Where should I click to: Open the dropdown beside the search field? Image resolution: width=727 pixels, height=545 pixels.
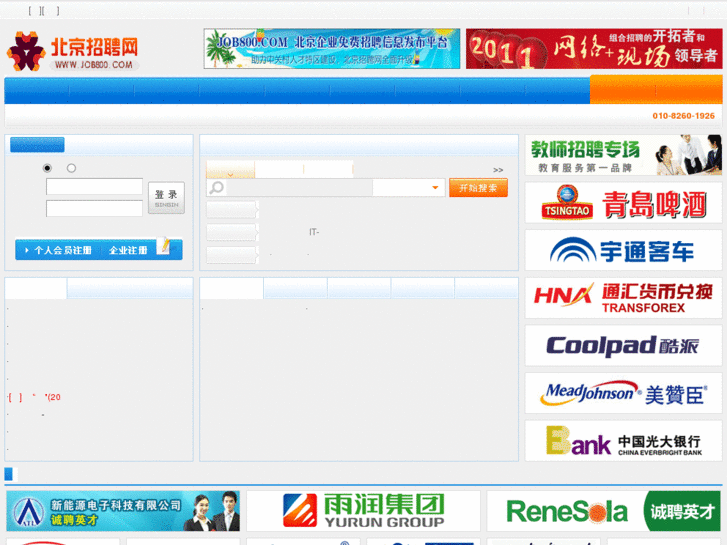[409, 188]
